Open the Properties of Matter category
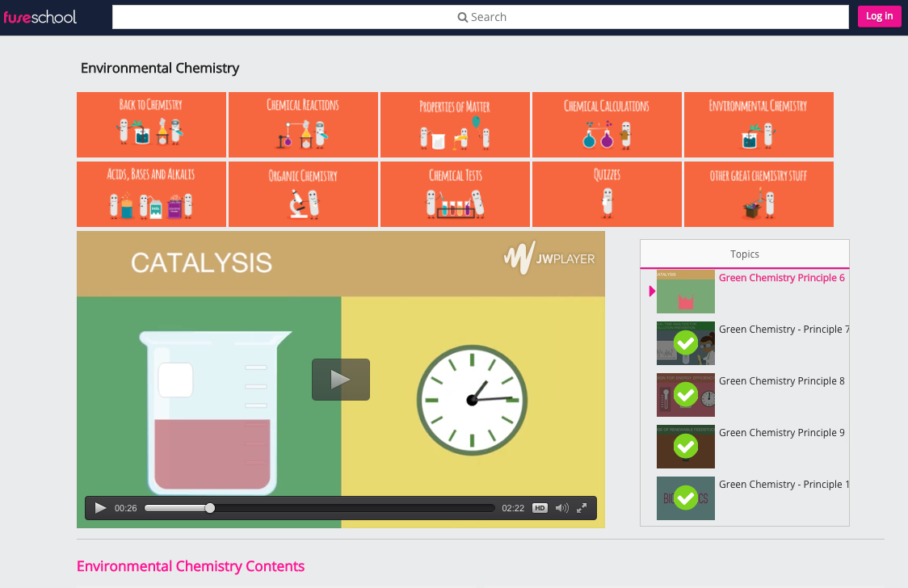The width and height of the screenshot is (908, 588). (x=455, y=124)
